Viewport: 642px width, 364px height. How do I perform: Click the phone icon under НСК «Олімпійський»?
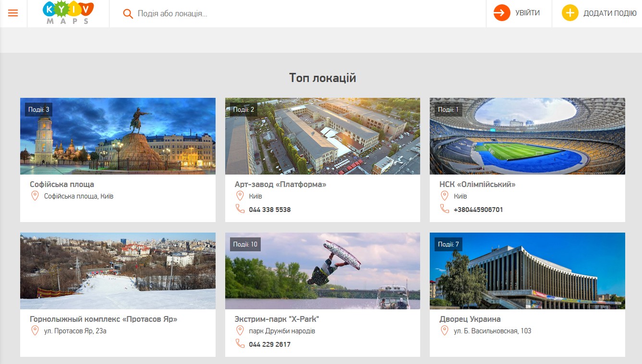(444, 210)
